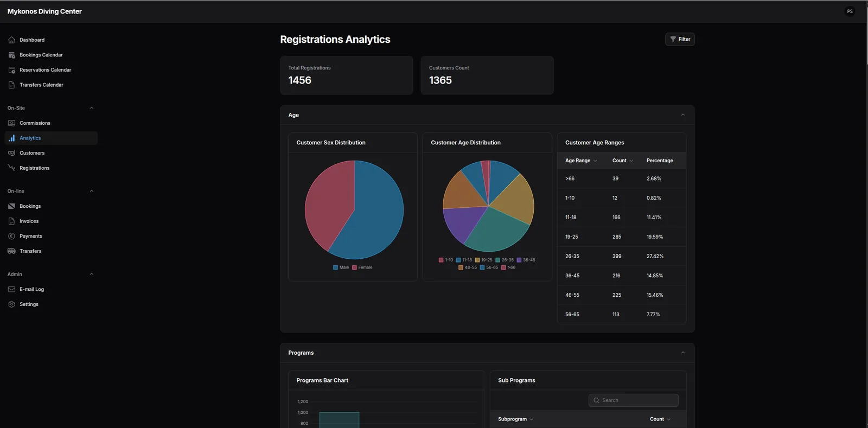
Task: Click the E-mail Log envelope icon
Action: tap(11, 290)
